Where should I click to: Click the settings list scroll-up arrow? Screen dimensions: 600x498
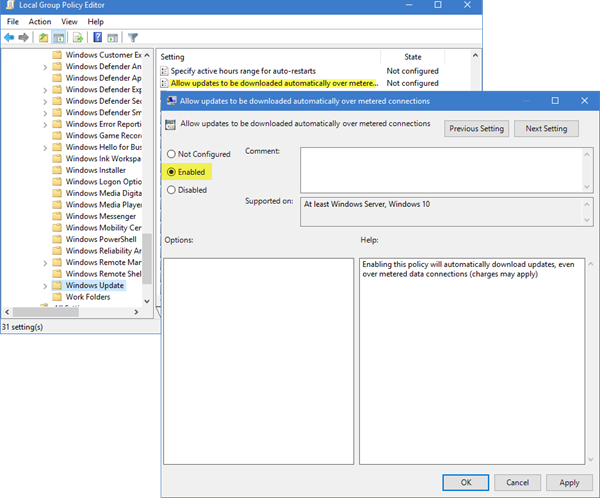coord(475,56)
